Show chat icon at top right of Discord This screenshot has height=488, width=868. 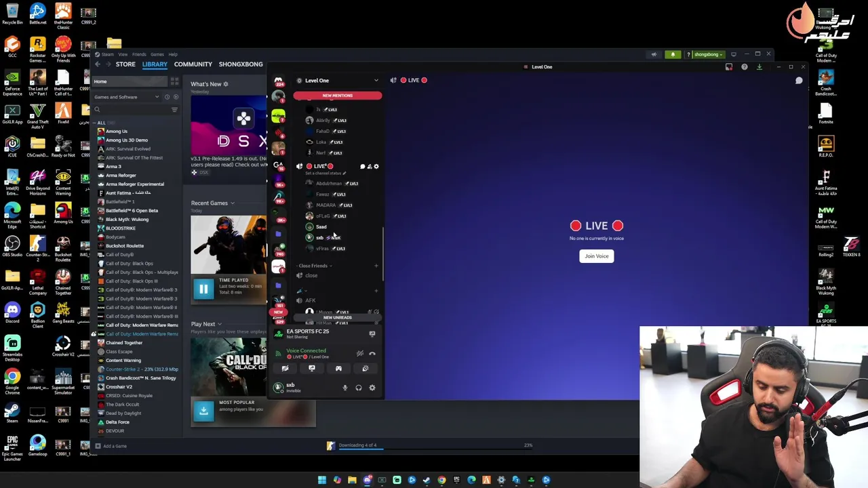pyautogui.click(x=799, y=81)
